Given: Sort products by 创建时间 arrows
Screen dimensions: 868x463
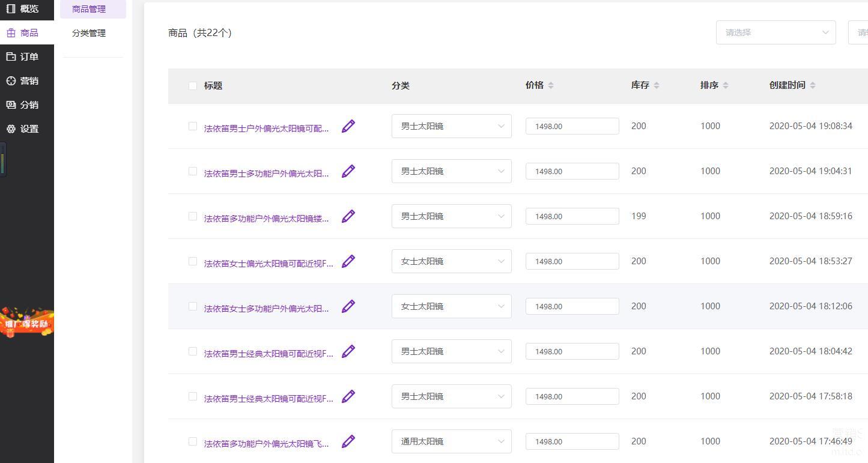Looking at the screenshot, I should pos(813,85).
